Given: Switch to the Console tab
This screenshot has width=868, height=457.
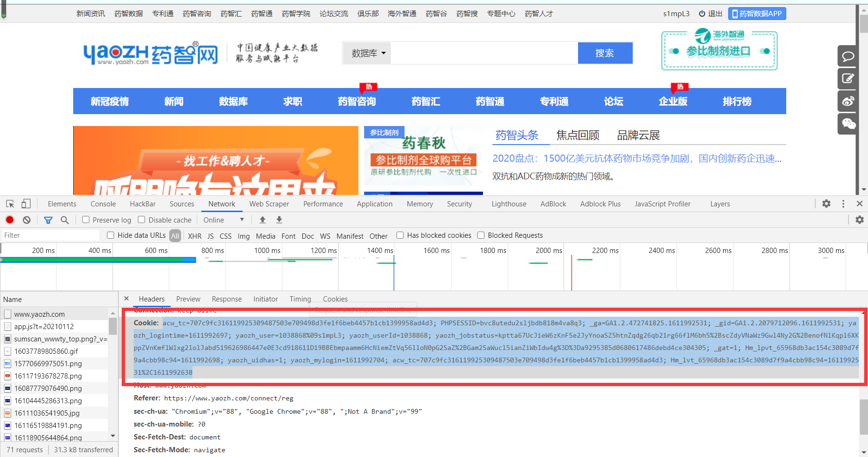Looking at the screenshot, I should tap(103, 204).
